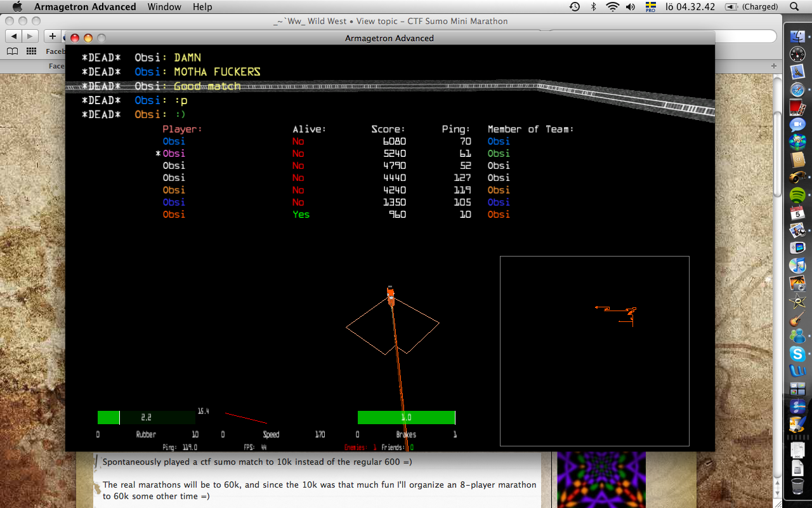812x508 pixels.
Task: Open GarageBand guitar icon in Dock
Action: pos(797,318)
